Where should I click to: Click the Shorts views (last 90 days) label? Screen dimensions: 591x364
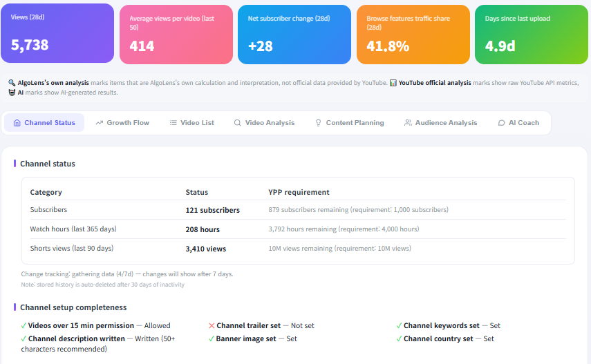point(72,249)
